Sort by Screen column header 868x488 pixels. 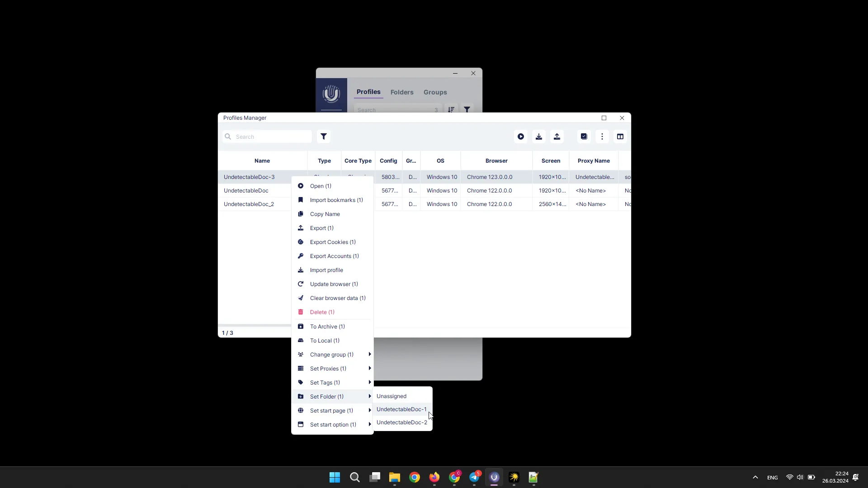551,160
